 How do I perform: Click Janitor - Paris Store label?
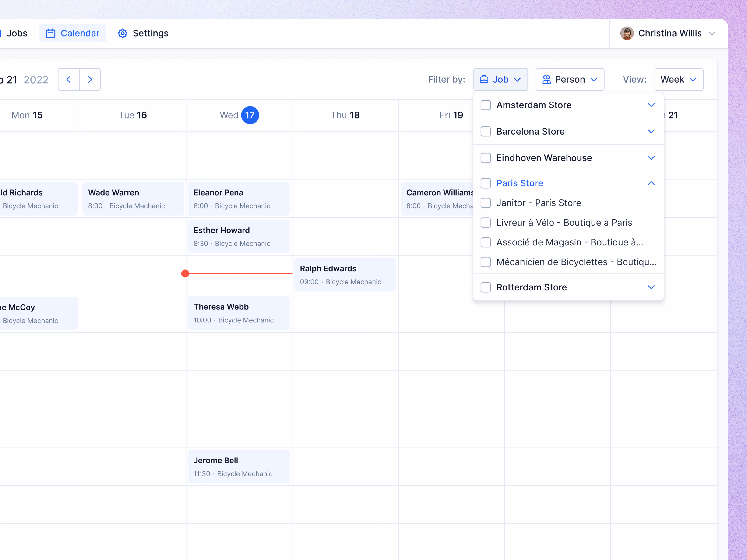click(539, 203)
